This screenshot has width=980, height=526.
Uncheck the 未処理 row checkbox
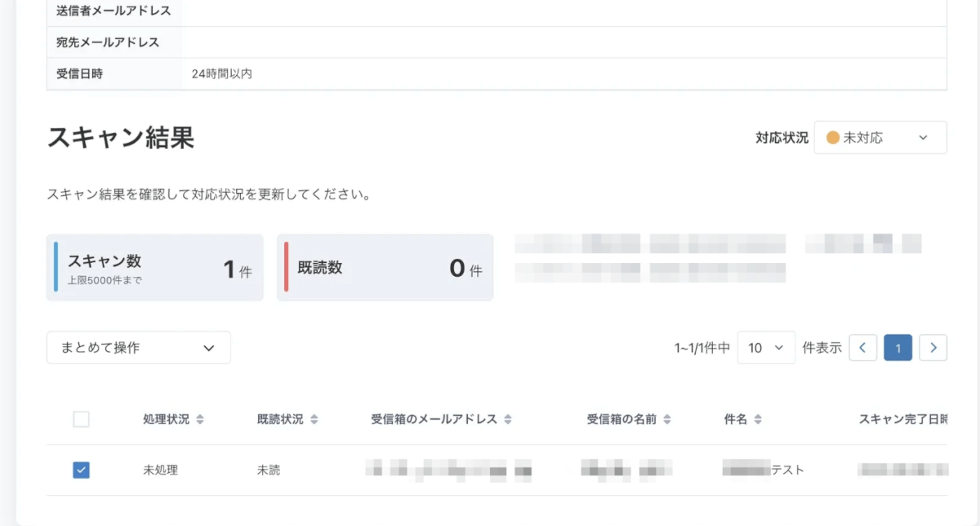[81, 470]
